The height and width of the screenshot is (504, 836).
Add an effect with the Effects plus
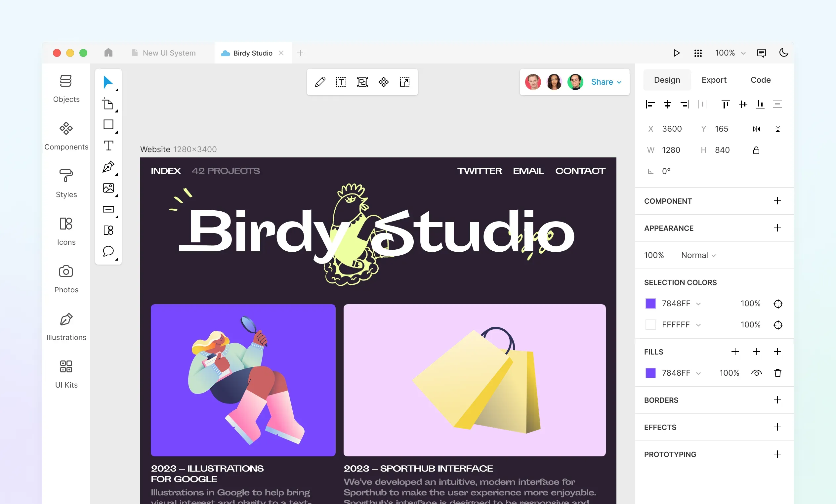[x=777, y=427]
